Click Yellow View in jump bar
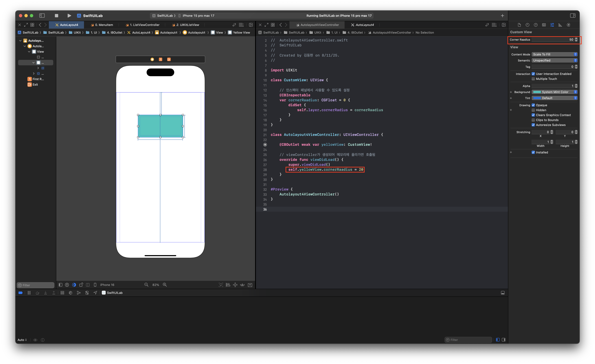 (239, 32)
